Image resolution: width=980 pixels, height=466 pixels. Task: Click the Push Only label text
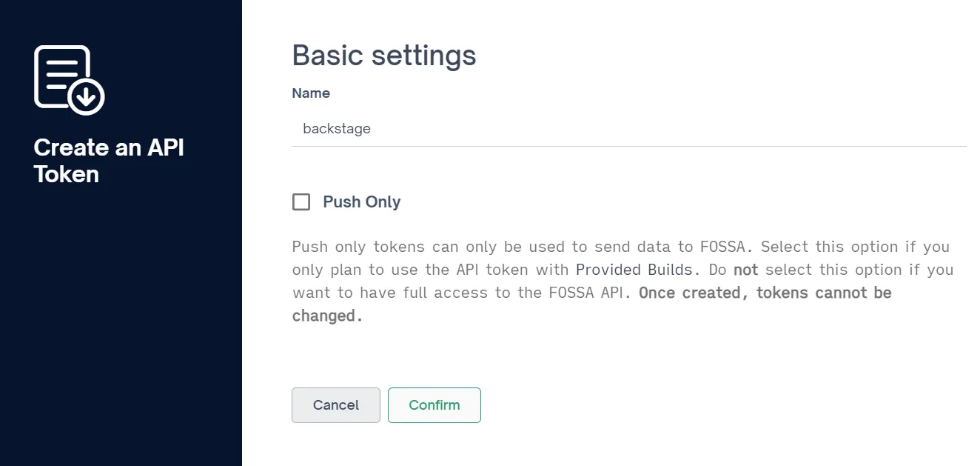point(361,202)
